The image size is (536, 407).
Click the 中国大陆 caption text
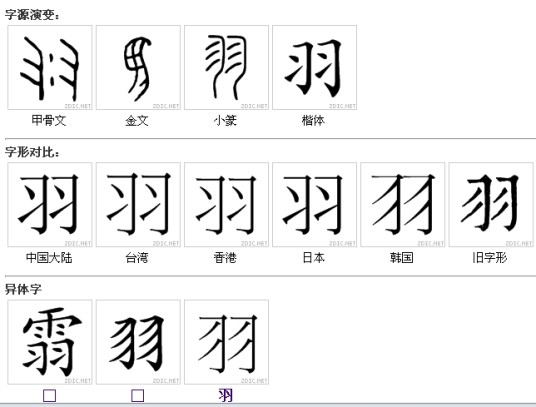(49, 258)
